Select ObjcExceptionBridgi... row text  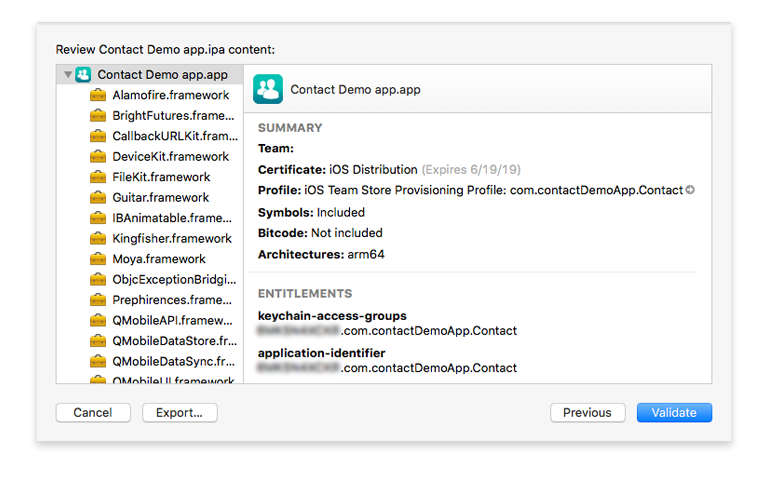(x=174, y=280)
